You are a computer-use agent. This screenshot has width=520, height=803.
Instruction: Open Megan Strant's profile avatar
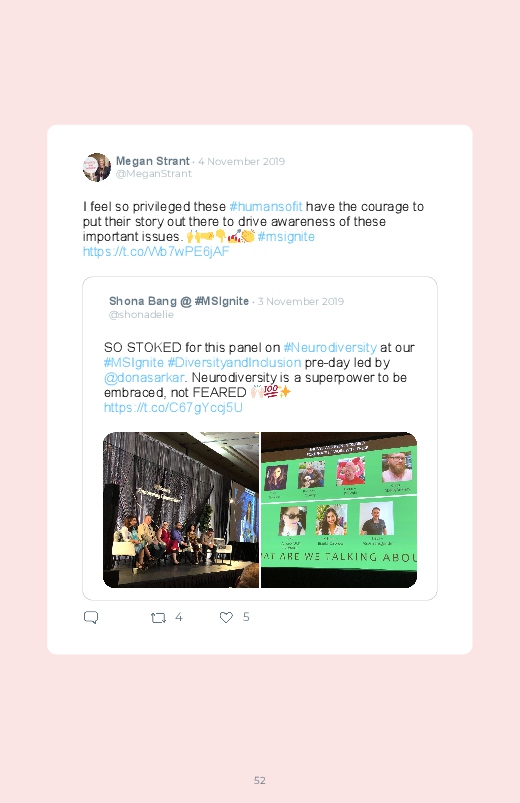[x=97, y=167]
